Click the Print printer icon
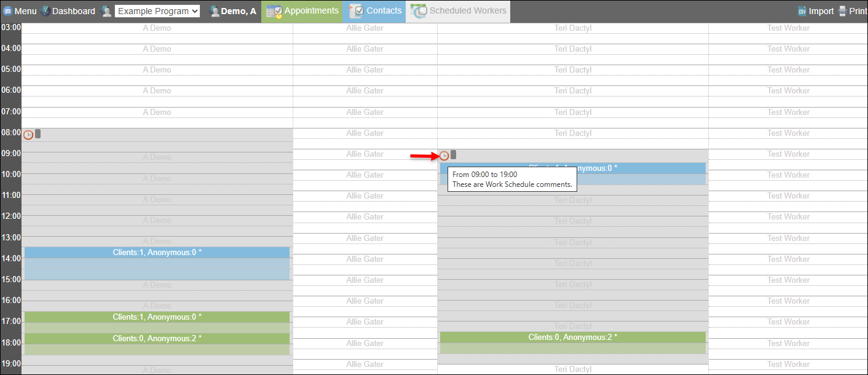 coord(842,11)
